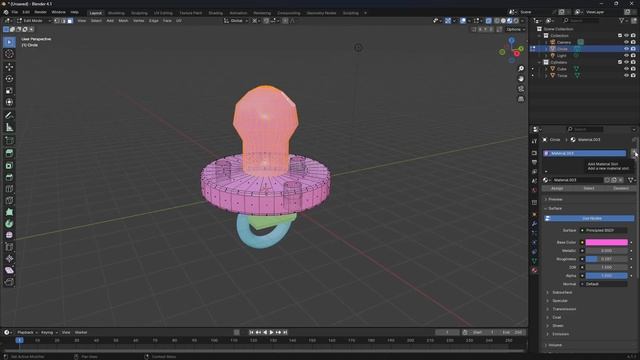Activate the Smooth tool

[9, 235]
